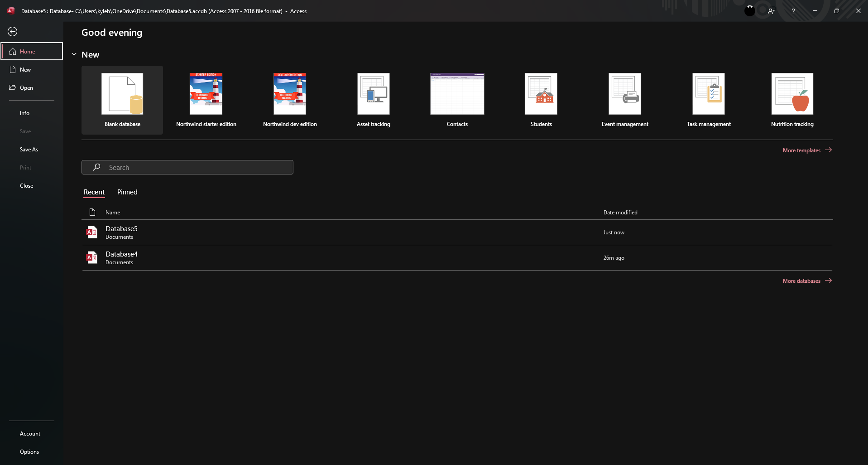Select New in the sidebar
Screen dimensions: 868x465
(32, 69)
